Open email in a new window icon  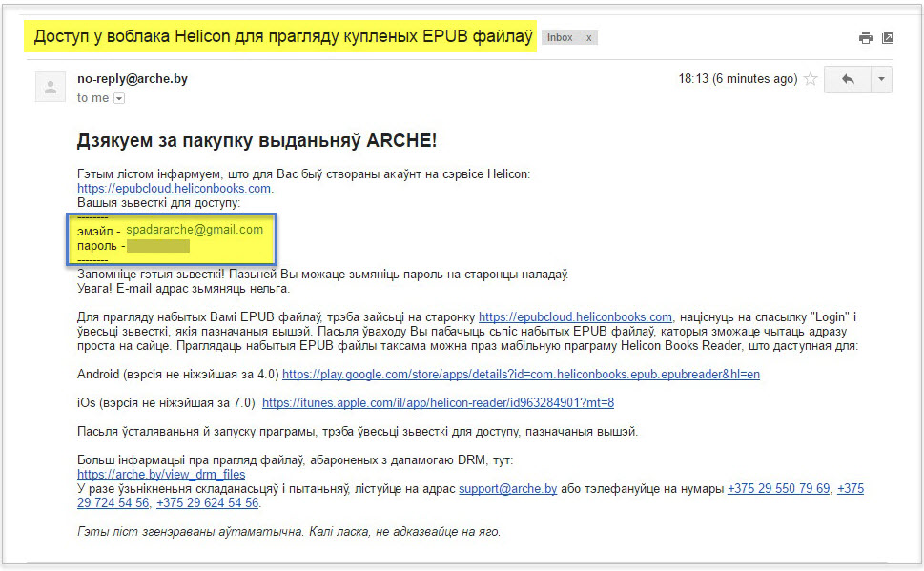(888, 38)
